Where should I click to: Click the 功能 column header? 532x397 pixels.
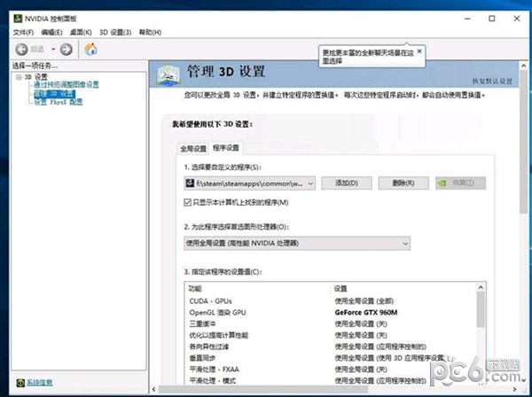(x=258, y=289)
